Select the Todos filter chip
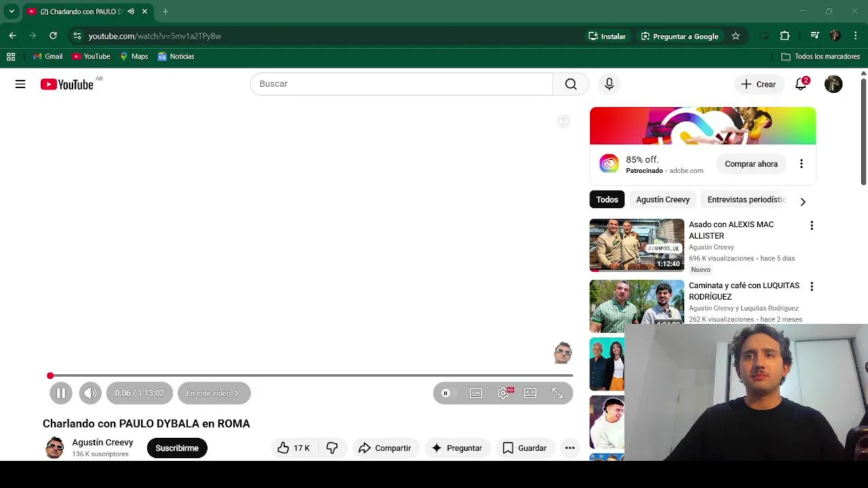The image size is (868, 488). (x=607, y=200)
